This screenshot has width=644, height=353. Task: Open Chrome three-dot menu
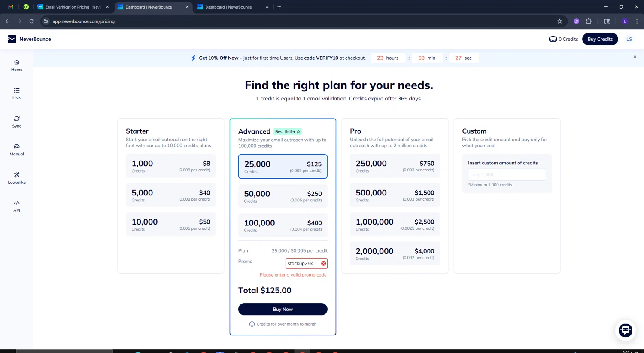click(x=637, y=21)
